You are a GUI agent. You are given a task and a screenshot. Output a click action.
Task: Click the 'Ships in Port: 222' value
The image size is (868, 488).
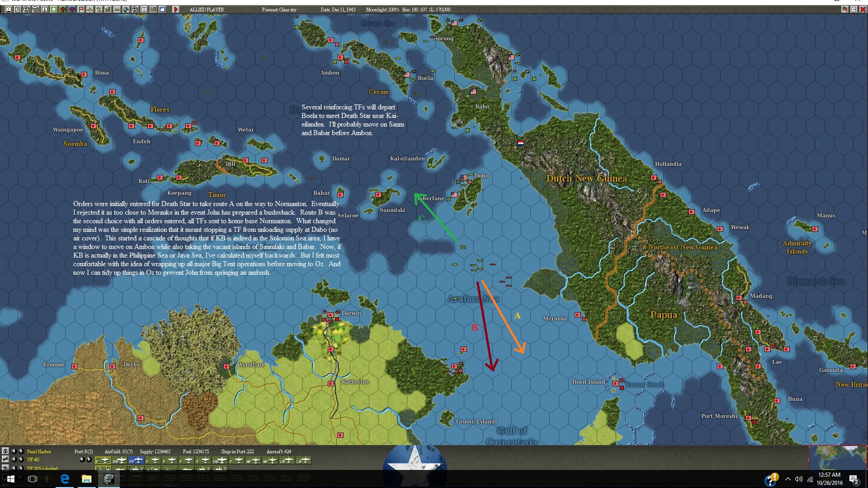237,451
